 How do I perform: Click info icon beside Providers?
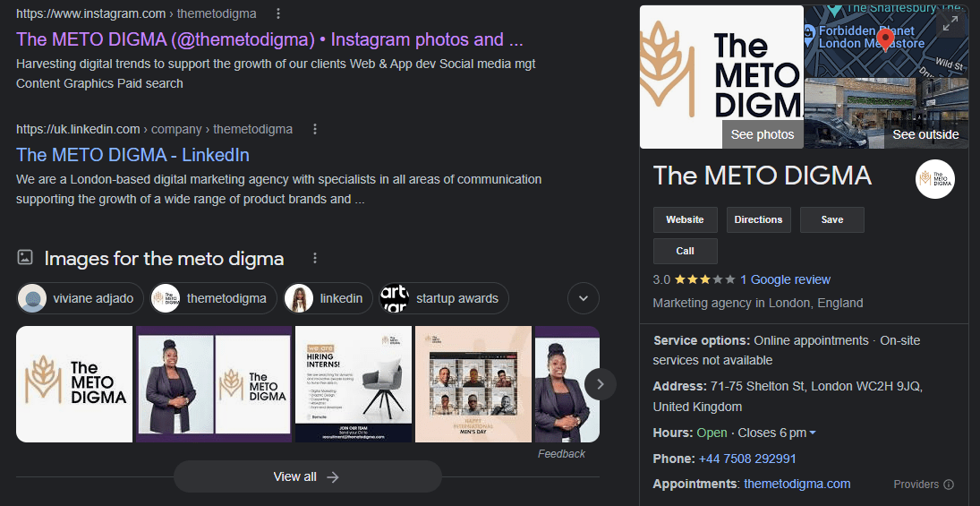pyautogui.click(x=949, y=485)
